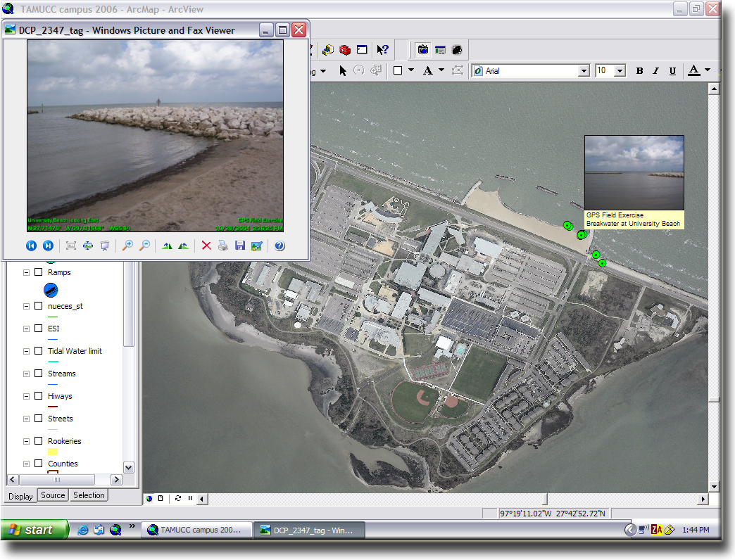The height and width of the screenshot is (560, 735).
Task: Click the blue Ramps legend symbol
Action: pos(51,291)
